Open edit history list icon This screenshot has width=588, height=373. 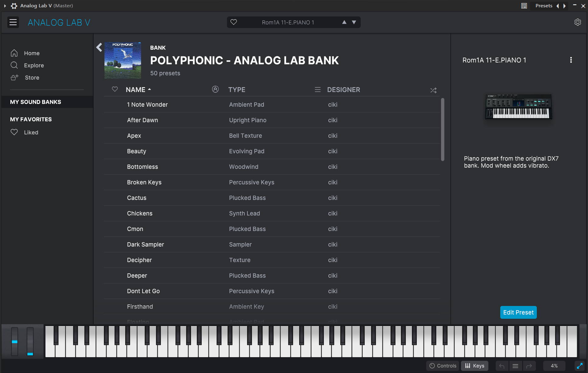point(515,366)
